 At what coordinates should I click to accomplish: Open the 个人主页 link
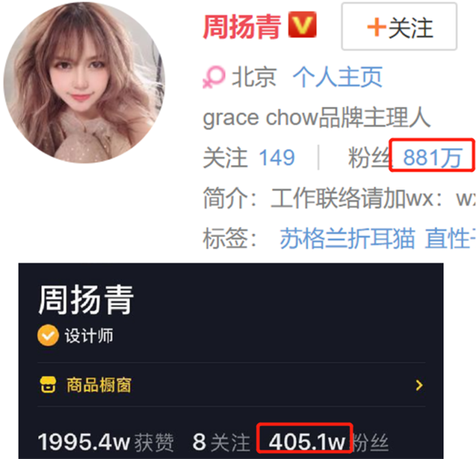pos(337,77)
